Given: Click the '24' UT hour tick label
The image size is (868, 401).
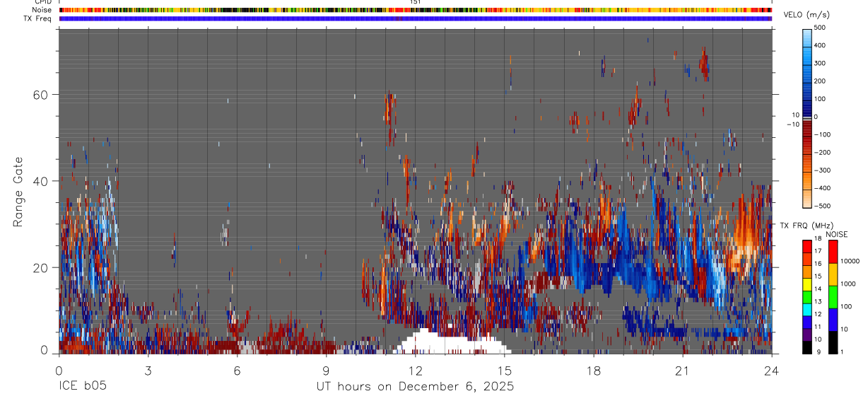Looking at the screenshot, I should [x=772, y=371].
